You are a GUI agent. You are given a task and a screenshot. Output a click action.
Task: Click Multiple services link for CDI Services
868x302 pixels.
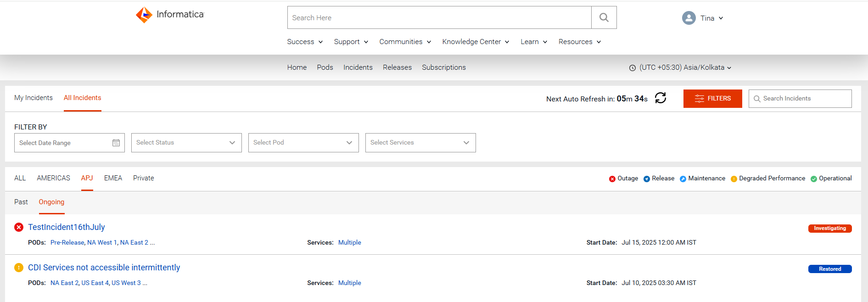pos(350,283)
